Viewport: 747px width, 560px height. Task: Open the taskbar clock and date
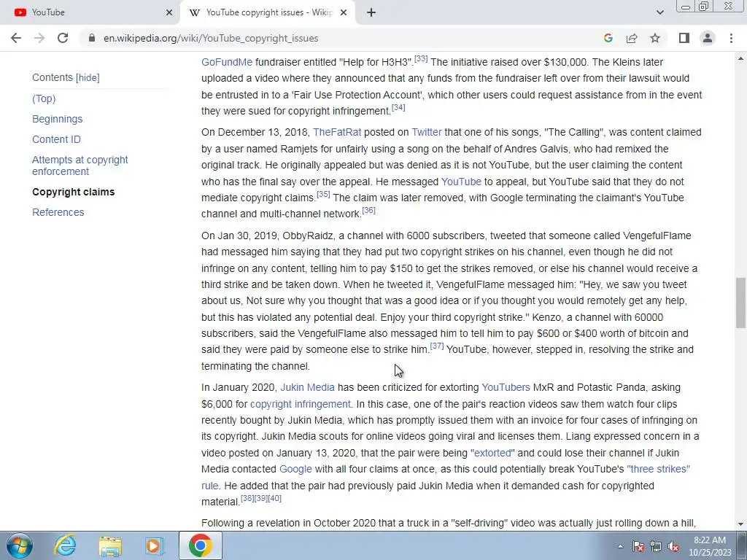[x=710, y=546]
